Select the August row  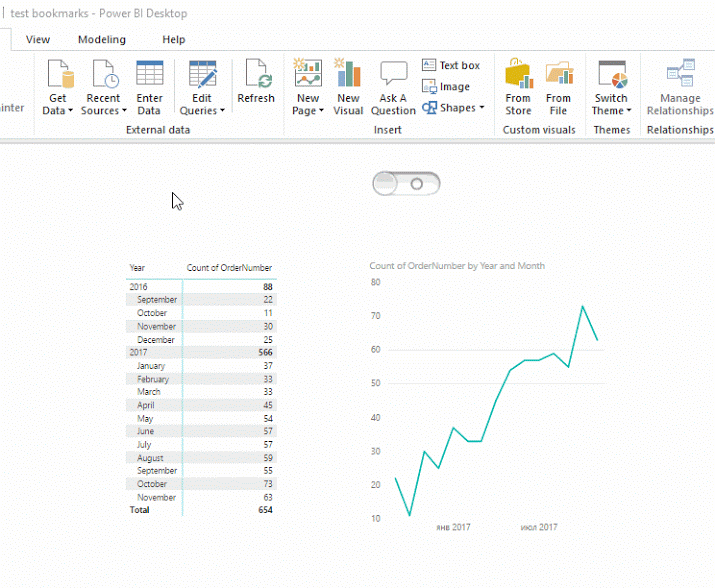coord(201,458)
